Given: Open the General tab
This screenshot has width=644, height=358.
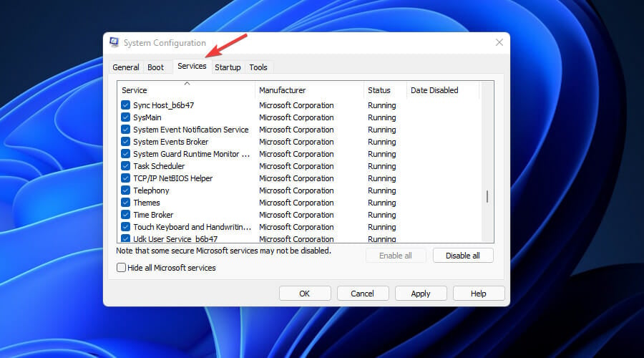Looking at the screenshot, I should [126, 67].
